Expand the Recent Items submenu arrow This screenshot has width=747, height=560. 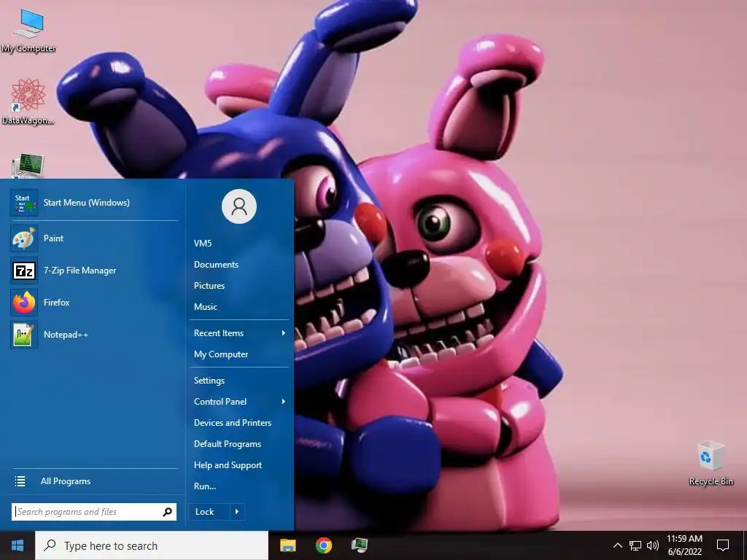(x=284, y=332)
